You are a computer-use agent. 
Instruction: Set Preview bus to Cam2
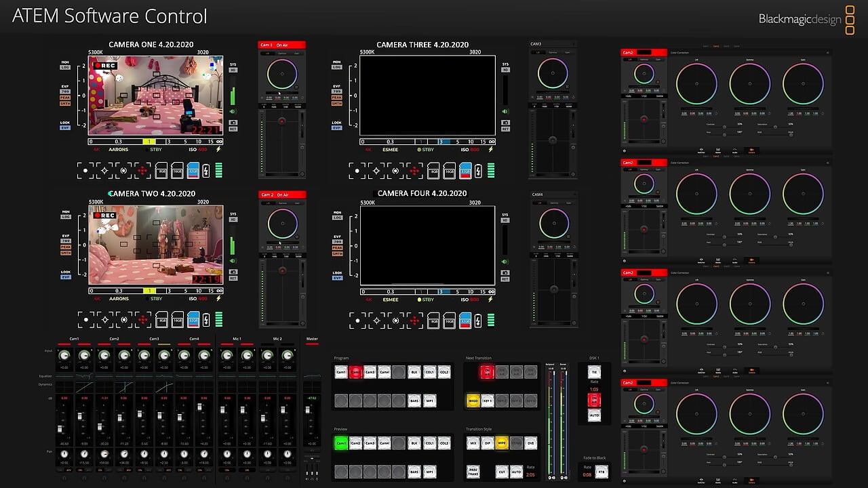coord(355,444)
